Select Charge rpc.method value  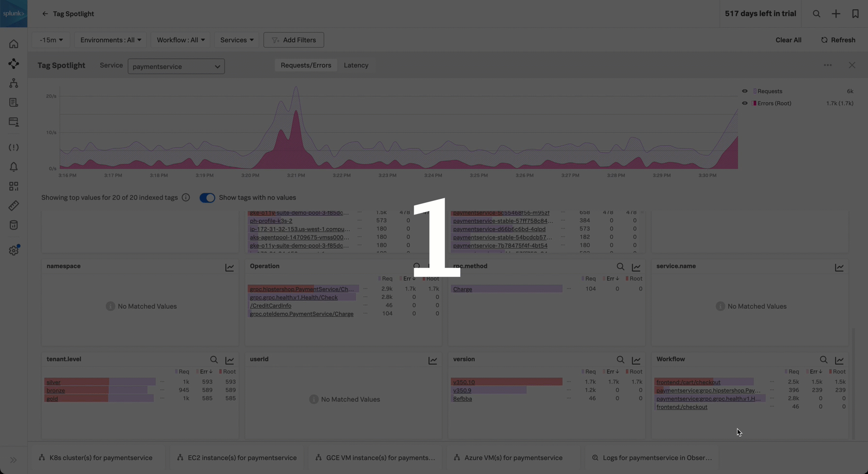(462, 289)
